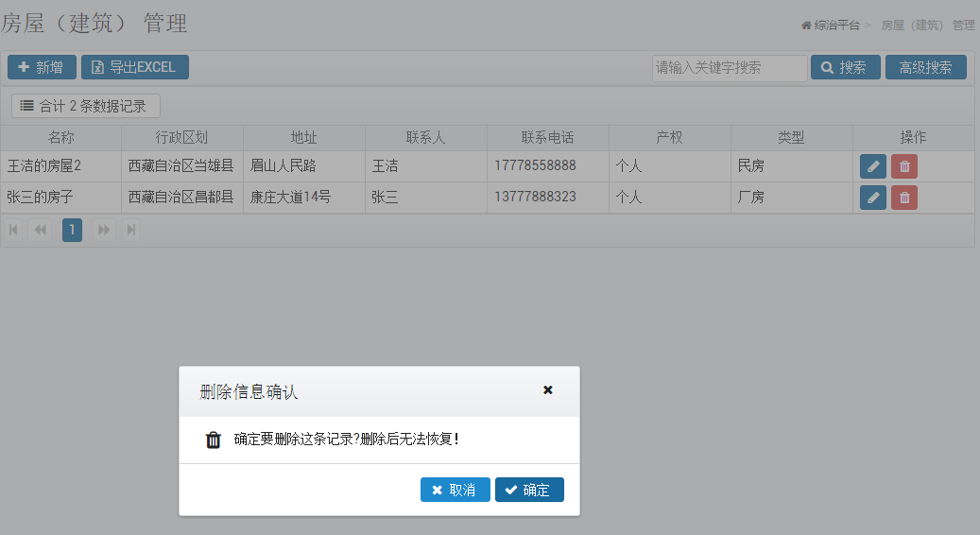Select the contact cell 王洁
The image size is (980, 535).
(x=425, y=166)
